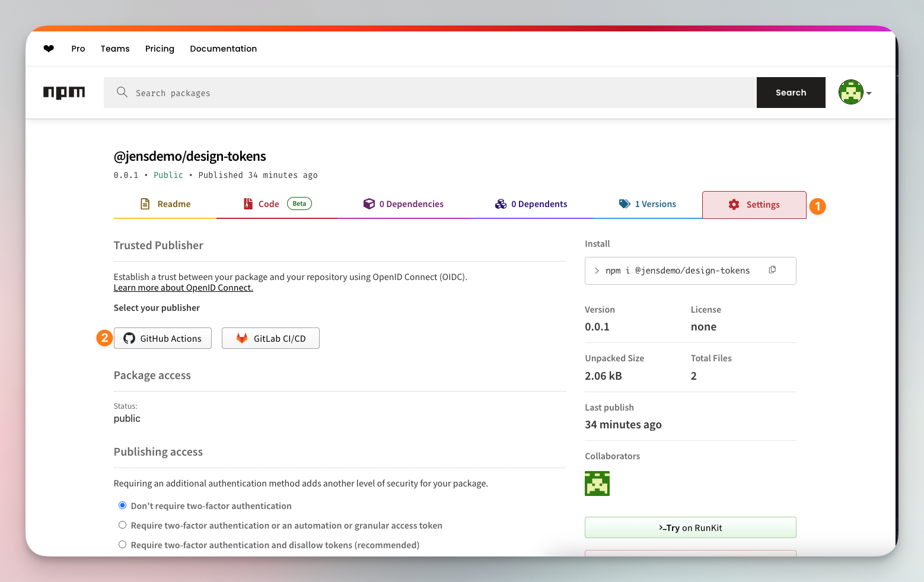Viewport: 924px width, 582px height.
Task: Click the Trusted Publisher heading
Action: click(158, 246)
